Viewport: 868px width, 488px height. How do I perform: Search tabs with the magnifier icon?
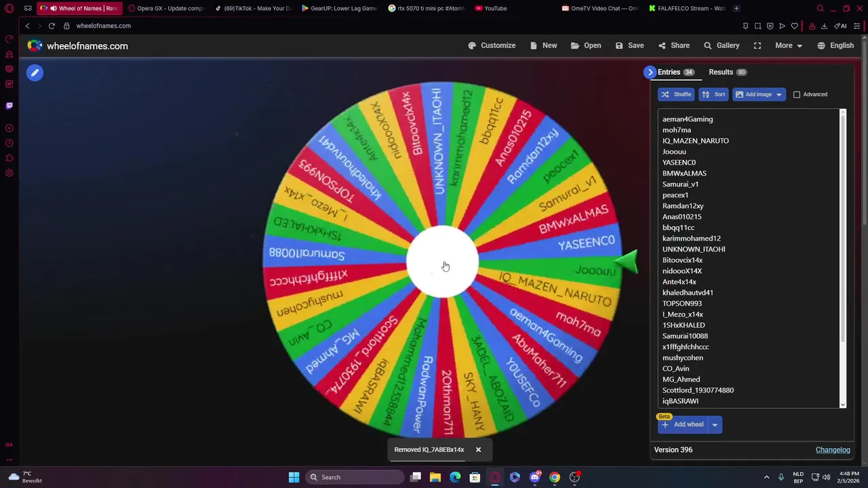coord(820,8)
